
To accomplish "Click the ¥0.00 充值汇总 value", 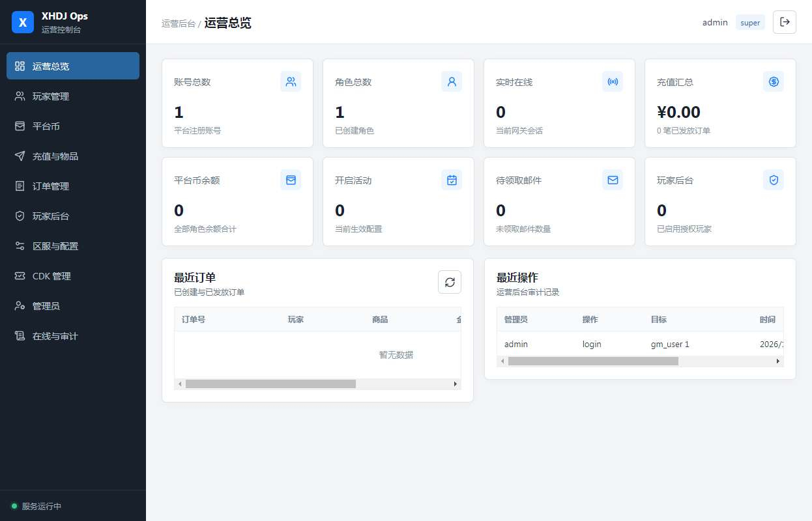I will coord(678,112).
